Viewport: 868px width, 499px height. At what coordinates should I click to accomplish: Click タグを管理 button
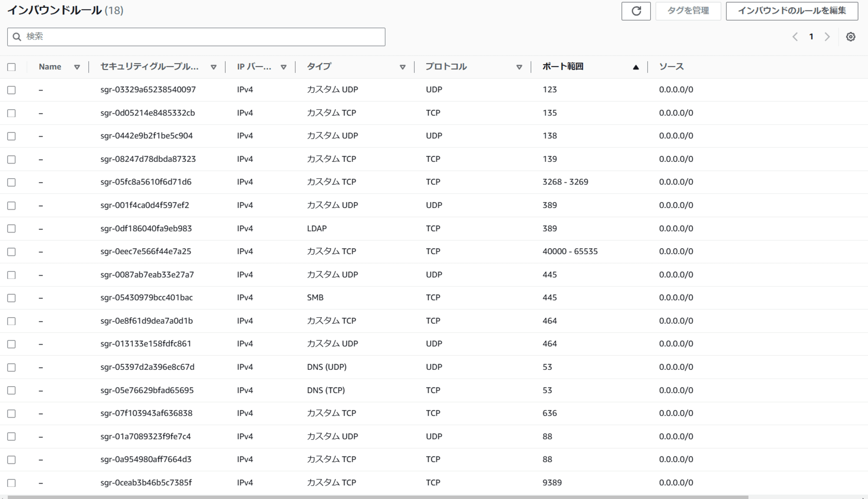click(688, 11)
